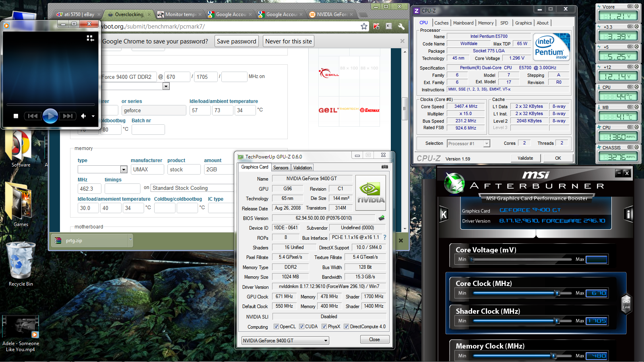The height and width of the screenshot is (362, 644).
Task: Adjust the Memory Clock slider handle
Action: pyautogui.click(x=554, y=356)
